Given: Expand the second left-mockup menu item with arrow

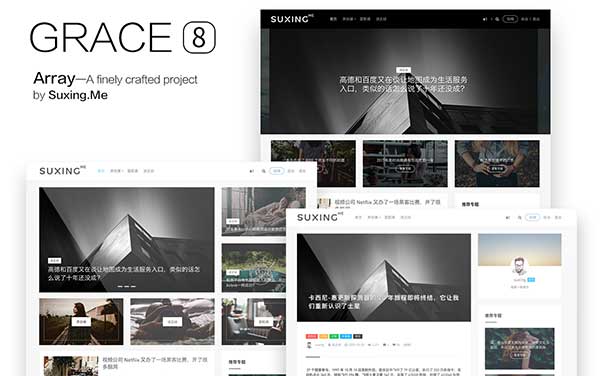Looking at the screenshot, I should tap(116, 171).
